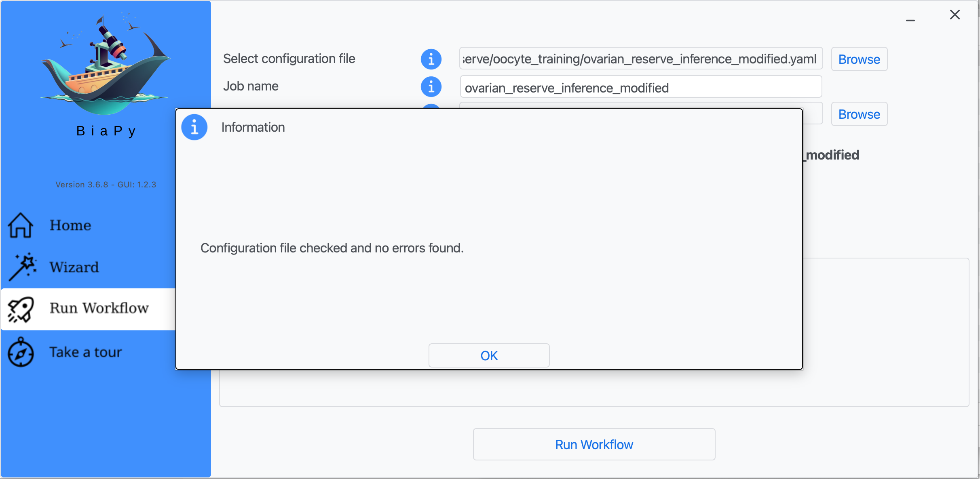This screenshot has width=980, height=479.
Task: Confirm the dialog with OK
Action: point(489,355)
